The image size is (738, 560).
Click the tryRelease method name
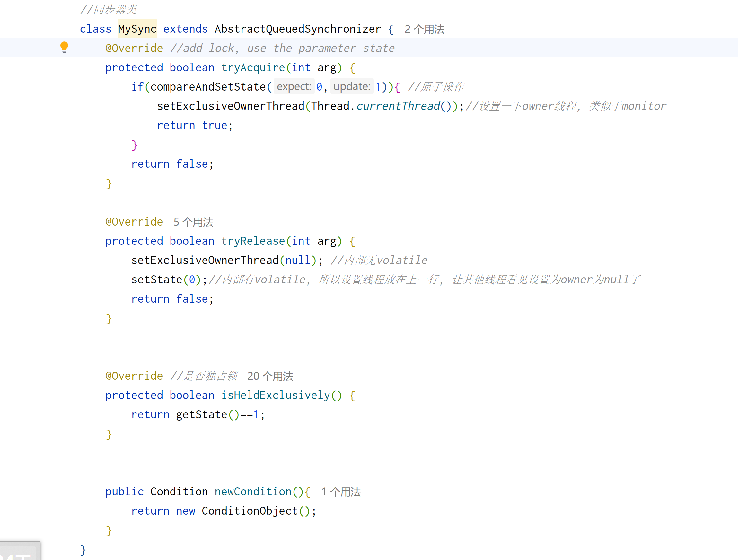click(x=253, y=241)
